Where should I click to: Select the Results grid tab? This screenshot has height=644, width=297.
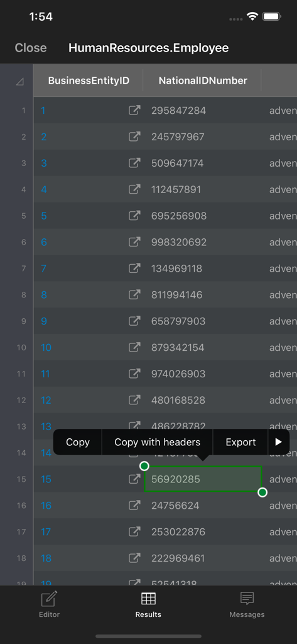click(148, 604)
